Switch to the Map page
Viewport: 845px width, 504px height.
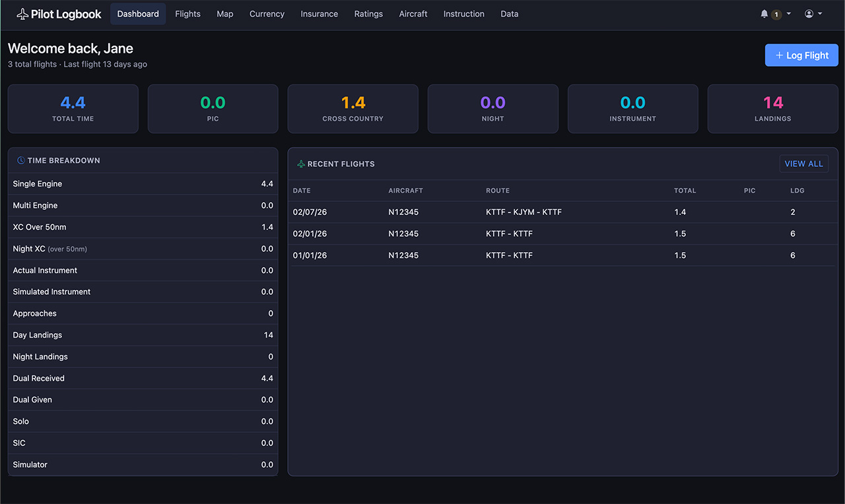click(x=225, y=14)
